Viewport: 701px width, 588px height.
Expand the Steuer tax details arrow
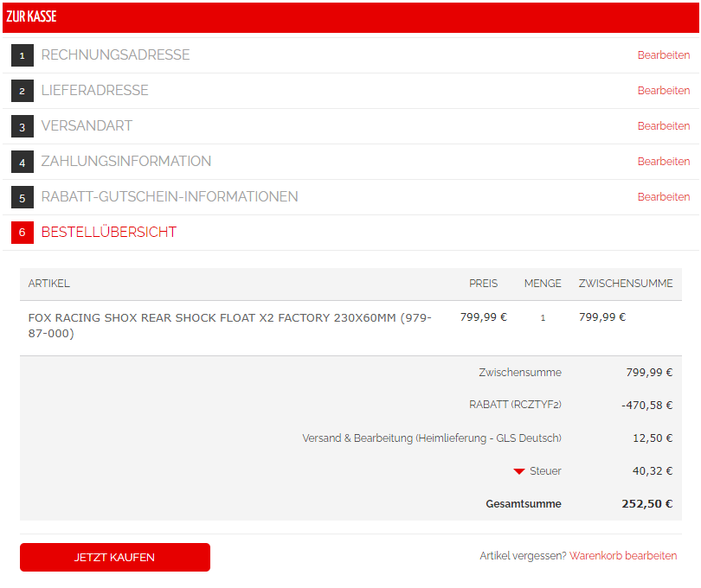(519, 471)
